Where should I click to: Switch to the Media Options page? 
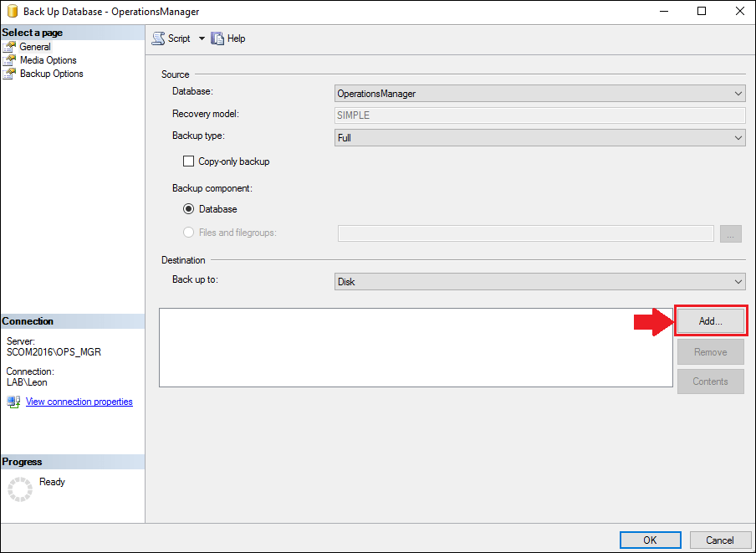tap(49, 60)
